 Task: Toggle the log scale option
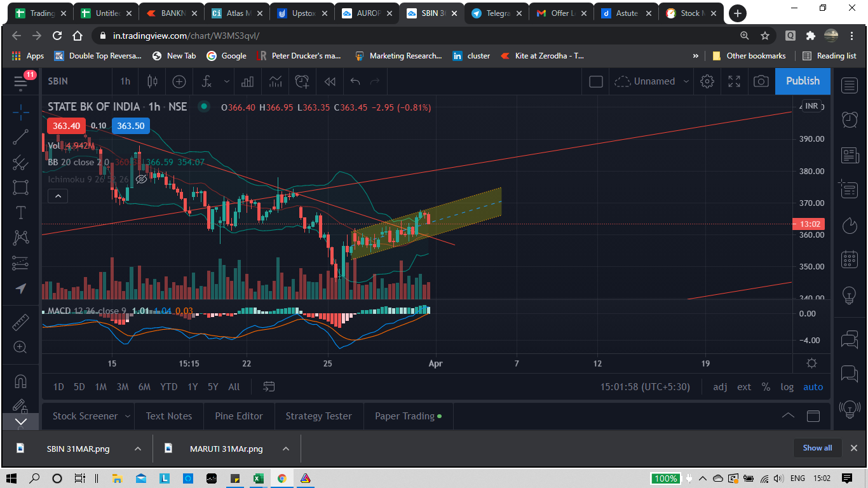(787, 386)
